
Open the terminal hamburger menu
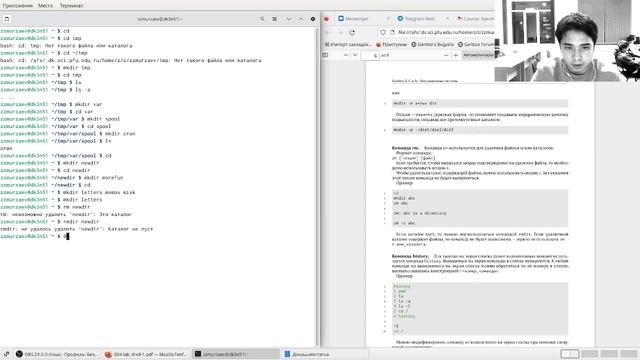click(275, 19)
